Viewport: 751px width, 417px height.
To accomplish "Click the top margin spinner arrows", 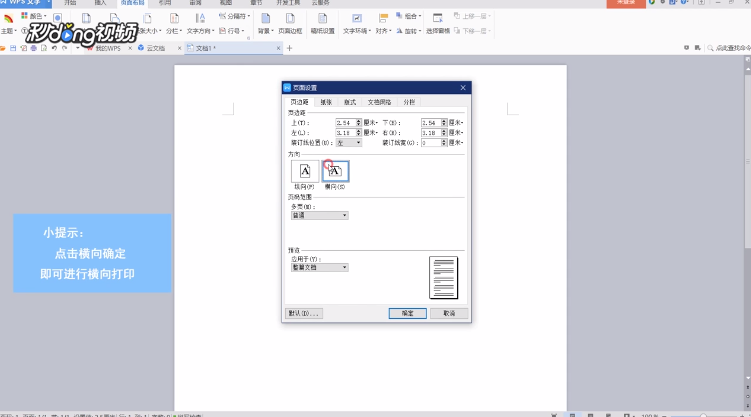I will click(x=359, y=123).
